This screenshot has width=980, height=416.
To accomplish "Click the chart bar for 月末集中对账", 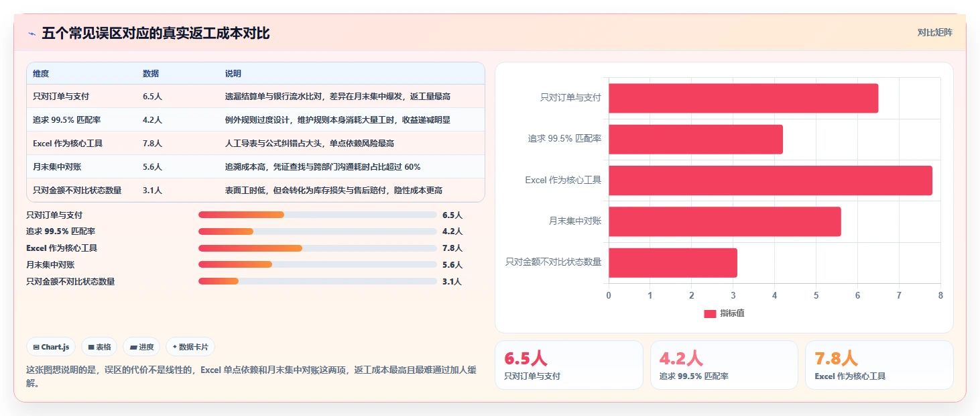I will [x=725, y=221].
